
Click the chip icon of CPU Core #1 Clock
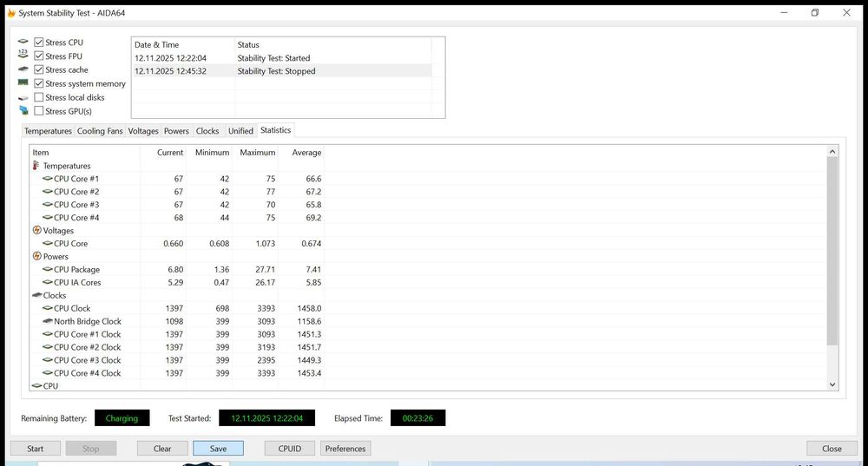click(x=48, y=334)
